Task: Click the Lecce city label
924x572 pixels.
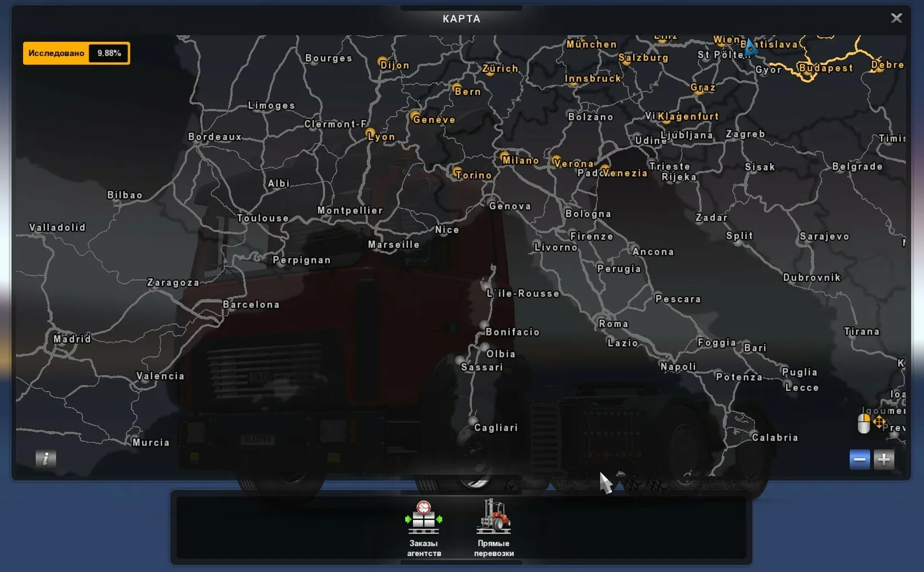Action: click(x=802, y=387)
